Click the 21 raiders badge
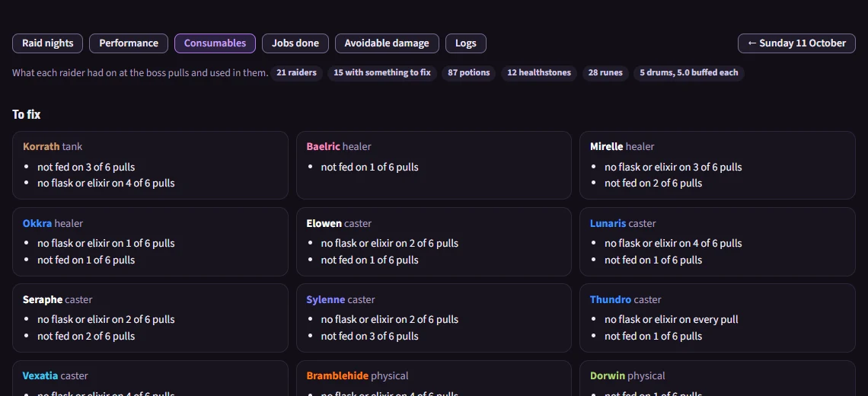The height and width of the screenshot is (396, 868). point(296,72)
